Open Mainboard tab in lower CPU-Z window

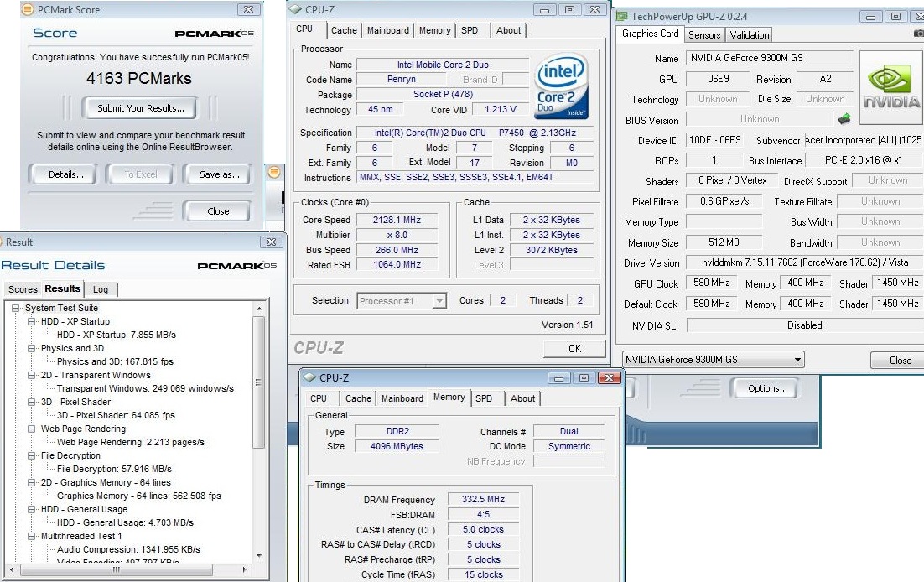pyautogui.click(x=402, y=398)
